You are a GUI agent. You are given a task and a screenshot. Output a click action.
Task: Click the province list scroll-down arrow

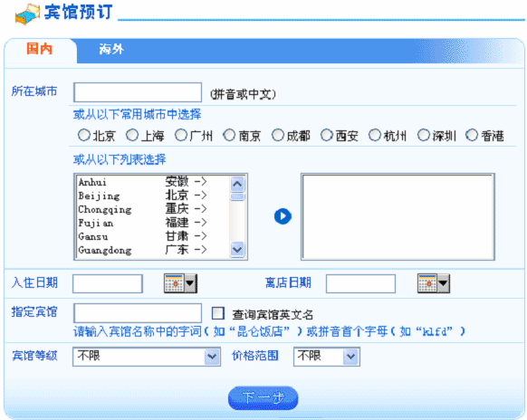(x=237, y=249)
